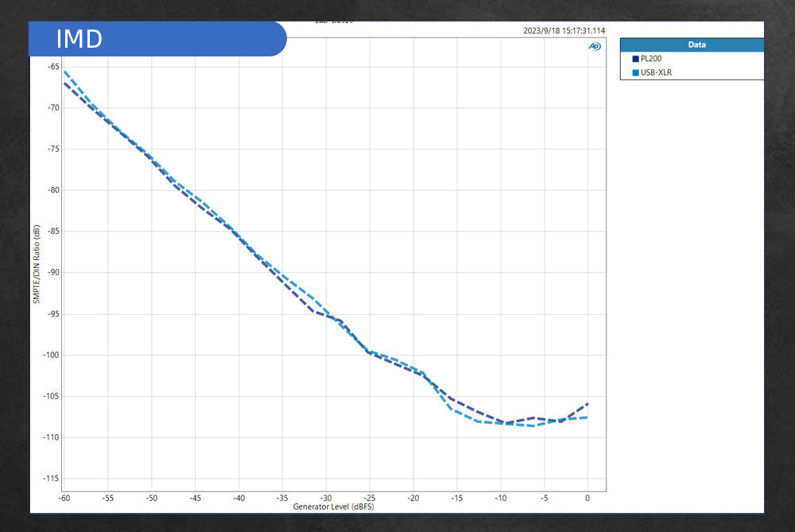Screen dimensions: 795x532
Task: Click the 2023/9/18 timestamp text
Action: click(x=564, y=31)
